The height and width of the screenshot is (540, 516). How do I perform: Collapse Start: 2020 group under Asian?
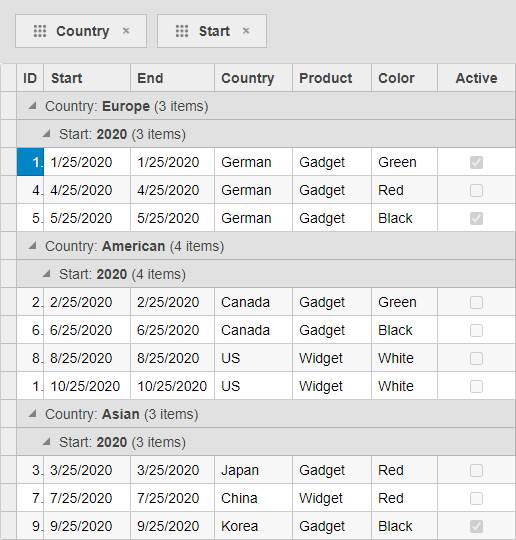[x=47, y=442]
